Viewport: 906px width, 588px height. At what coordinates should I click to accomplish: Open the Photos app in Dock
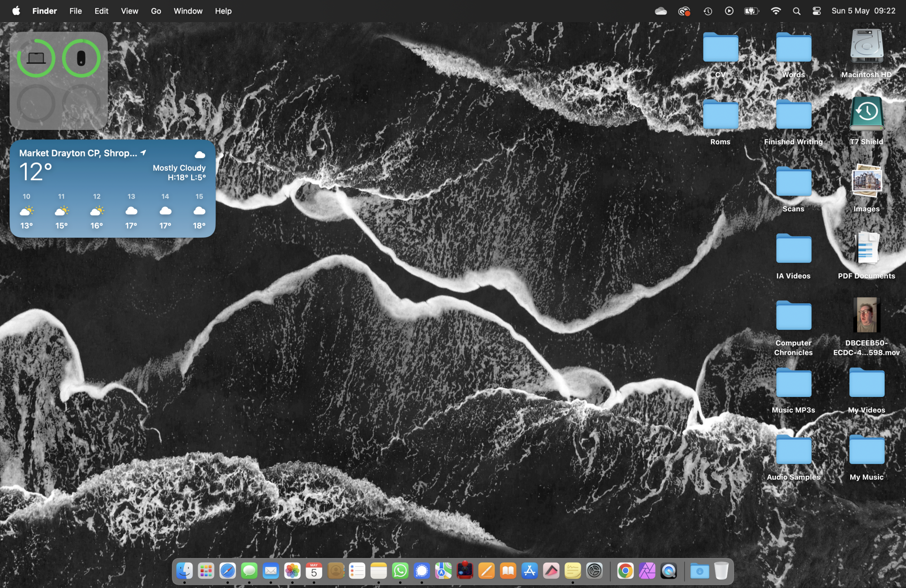[x=292, y=571]
